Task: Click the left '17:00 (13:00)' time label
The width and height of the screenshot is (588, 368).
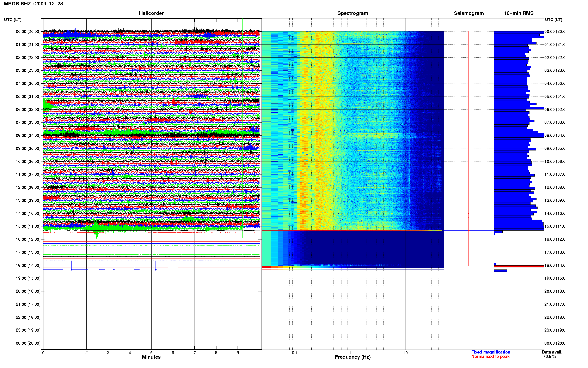Action: tap(28, 252)
